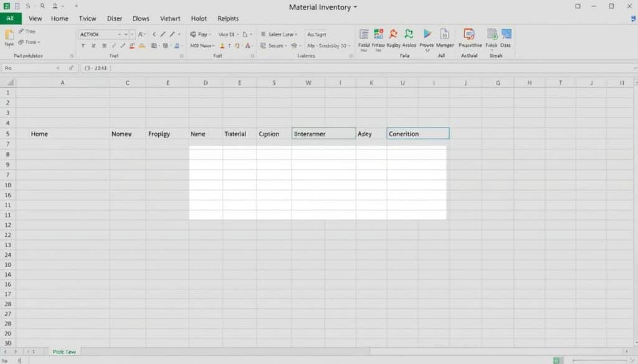The width and height of the screenshot is (638, 364).
Task: Click the user account icon in title bar
Action: (55, 6)
